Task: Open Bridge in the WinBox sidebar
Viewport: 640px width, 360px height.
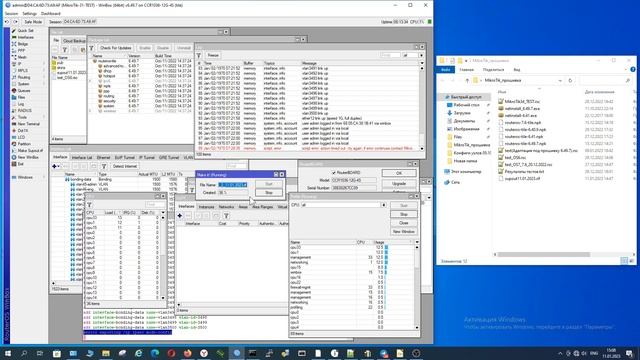Action: tap(23, 44)
